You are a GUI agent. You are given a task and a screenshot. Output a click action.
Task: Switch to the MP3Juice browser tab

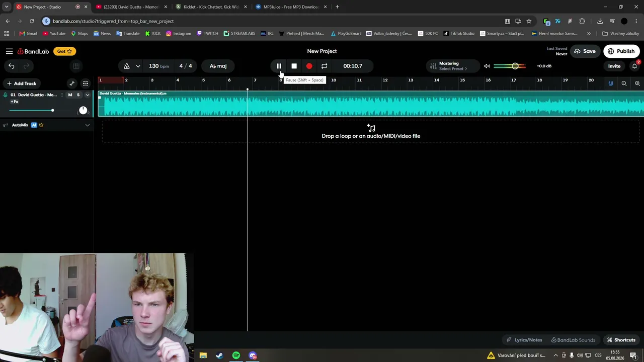pyautogui.click(x=291, y=7)
